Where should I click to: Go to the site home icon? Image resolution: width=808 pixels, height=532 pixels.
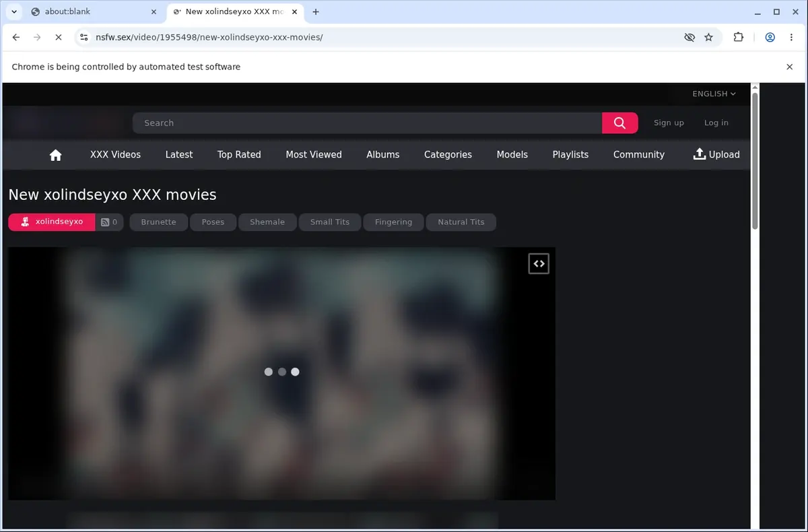[56, 155]
